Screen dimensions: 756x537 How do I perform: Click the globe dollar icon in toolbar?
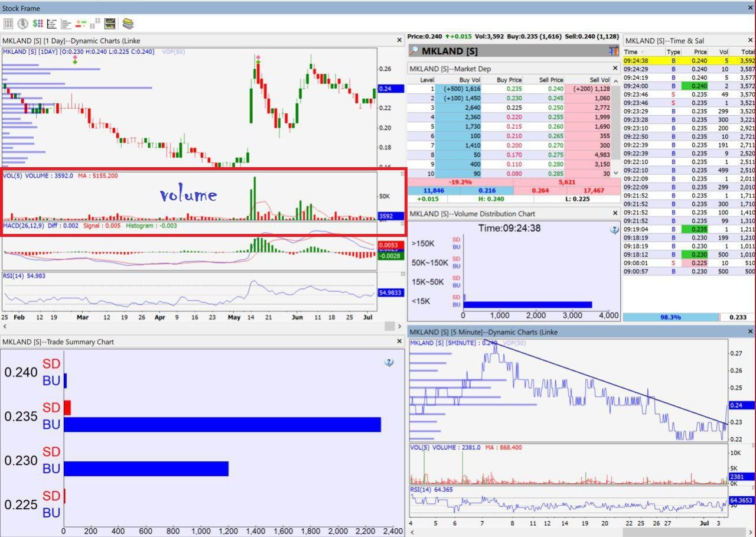(x=23, y=24)
